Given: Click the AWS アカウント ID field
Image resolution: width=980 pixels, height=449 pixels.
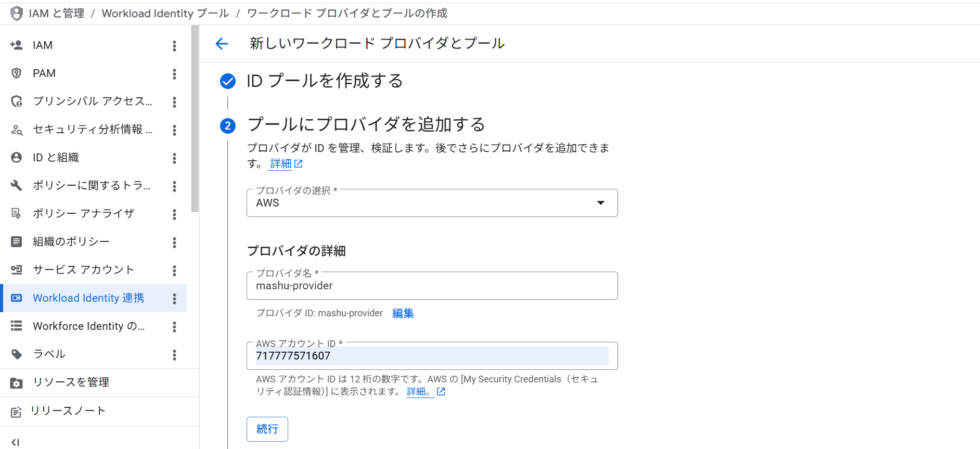Looking at the screenshot, I should click(x=432, y=356).
